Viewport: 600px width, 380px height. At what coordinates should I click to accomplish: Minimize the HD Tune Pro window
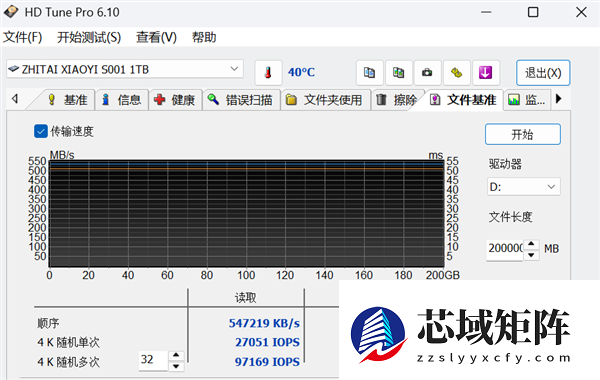[486, 12]
